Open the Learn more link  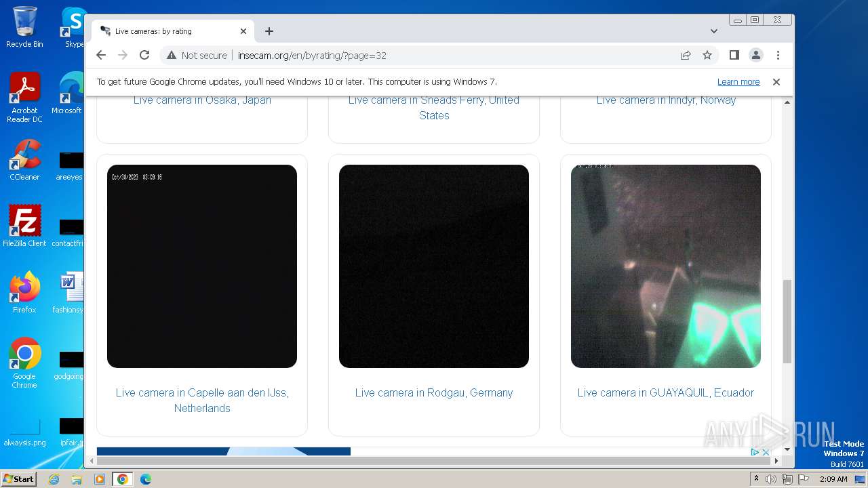point(738,82)
